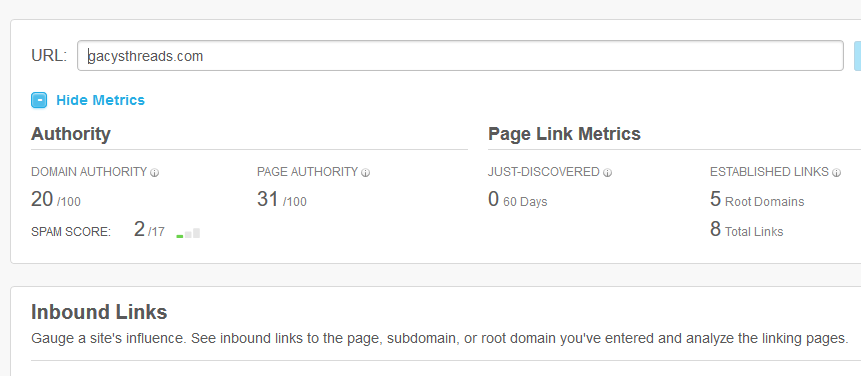The width and height of the screenshot is (861, 376).
Task: Click the Page Link Metrics heading
Action: [564, 134]
